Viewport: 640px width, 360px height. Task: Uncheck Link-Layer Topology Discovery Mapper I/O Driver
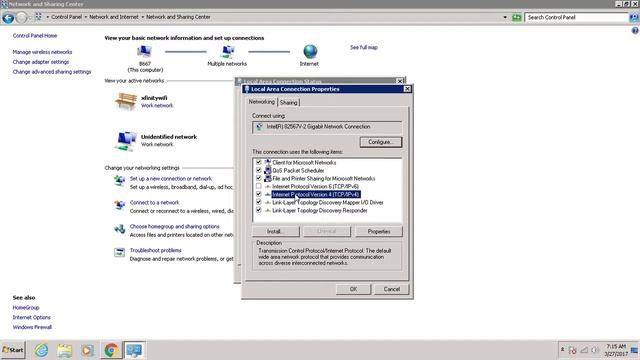259,202
